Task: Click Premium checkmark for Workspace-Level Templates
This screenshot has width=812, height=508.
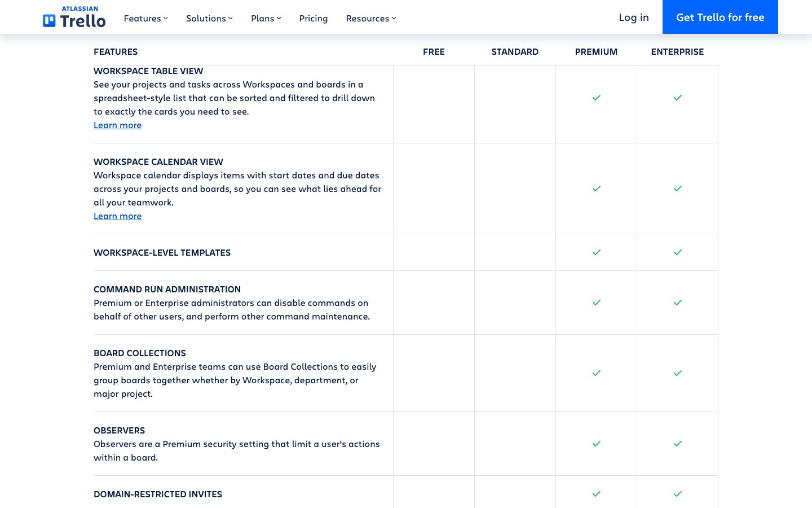Action: tap(596, 252)
